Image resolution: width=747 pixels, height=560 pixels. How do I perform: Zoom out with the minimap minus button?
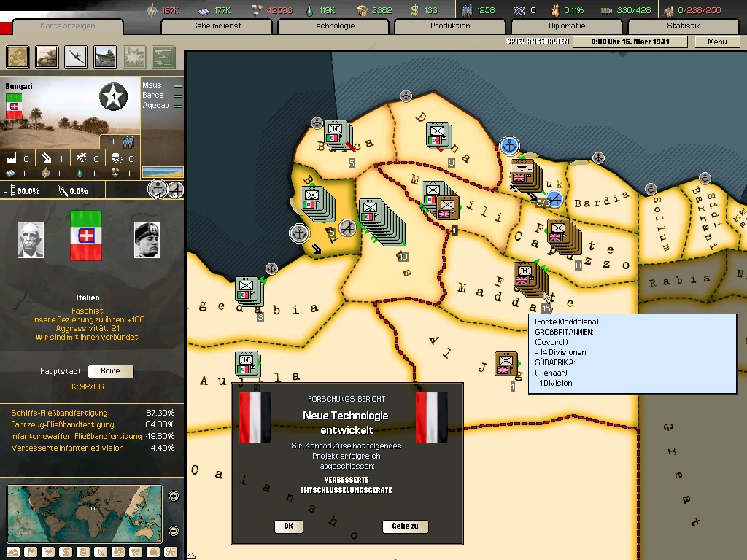pos(174,531)
